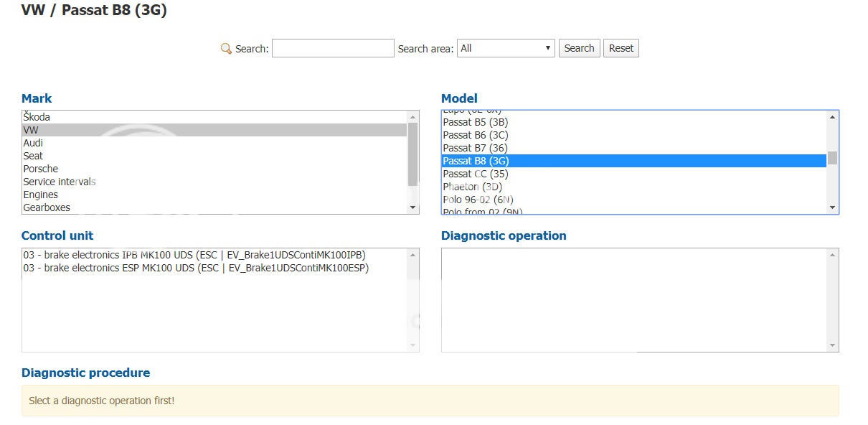The image size is (868, 425).
Task: Select Engines in the Mark list
Action: (214, 195)
